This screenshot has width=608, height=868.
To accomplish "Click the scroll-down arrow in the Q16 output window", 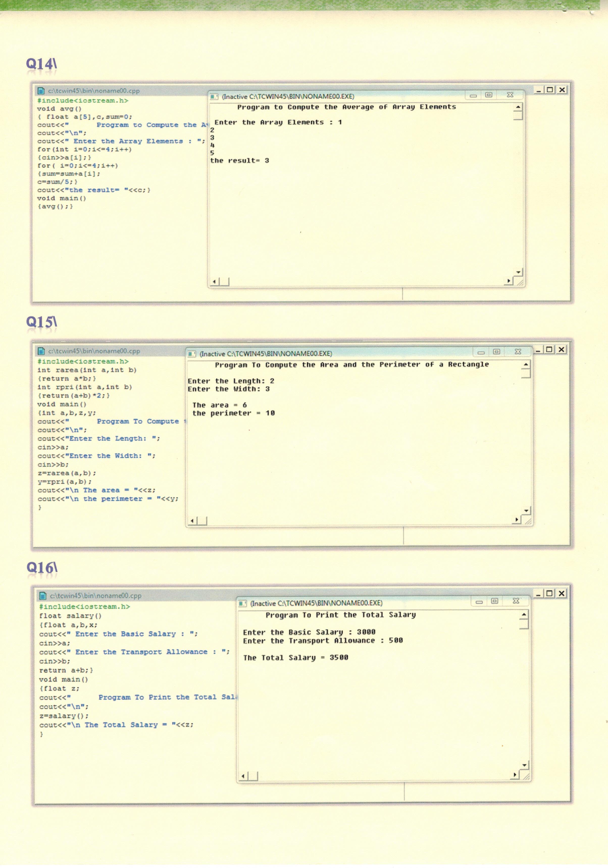I will 524,766.
